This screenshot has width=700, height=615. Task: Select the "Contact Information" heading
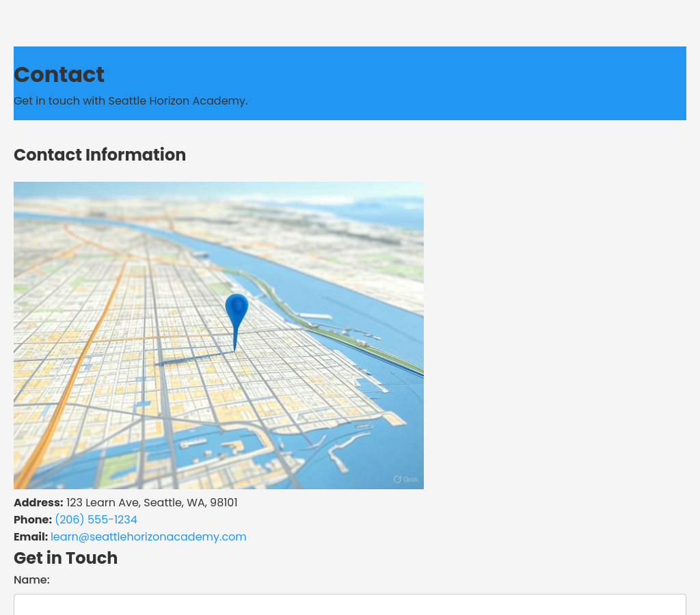pos(100,155)
